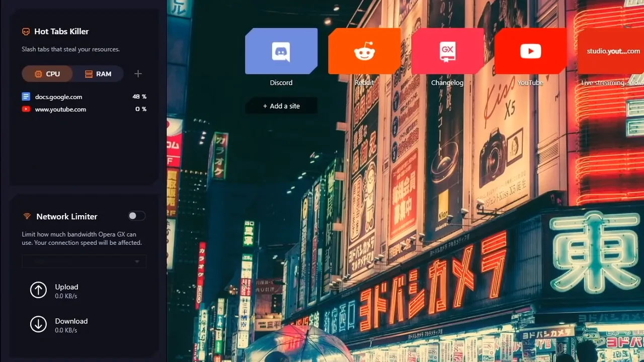This screenshot has width=644, height=362.
Task: Click the 48 % CPU usage value
Action: pyautogui.click(x=139, y=97)
